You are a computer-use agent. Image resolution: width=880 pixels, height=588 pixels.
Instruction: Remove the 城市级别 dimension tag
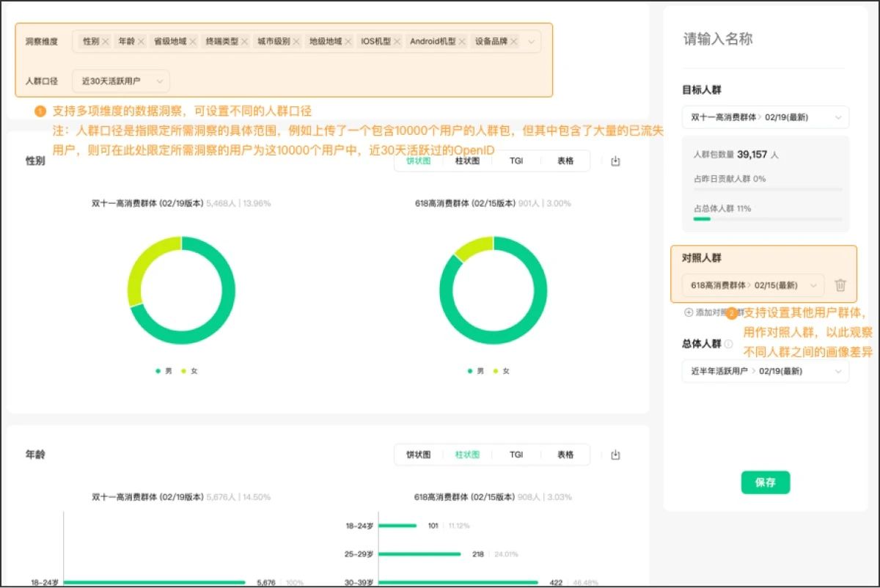[296, 42]
